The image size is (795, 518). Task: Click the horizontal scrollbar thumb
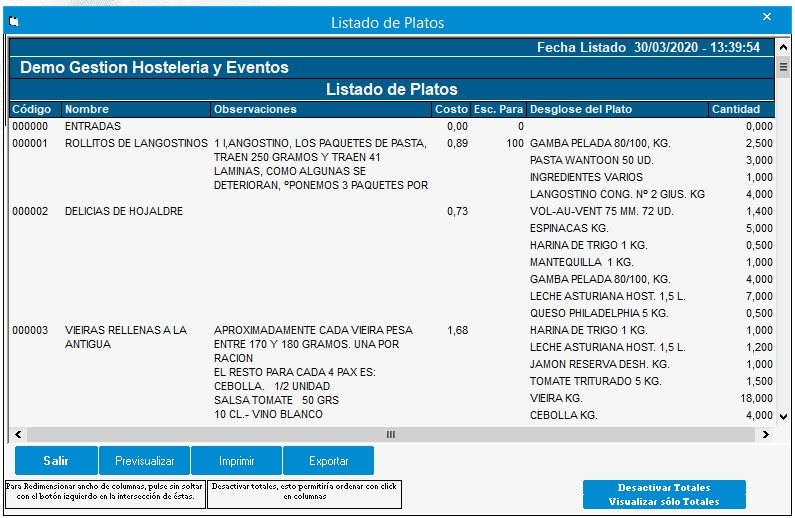(x=390, y=434)
